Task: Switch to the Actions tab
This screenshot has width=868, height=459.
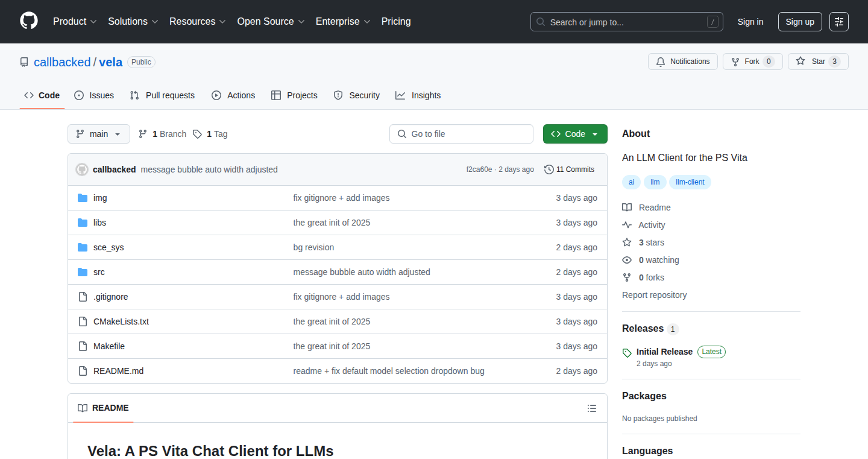Action: tap(233, 95)
